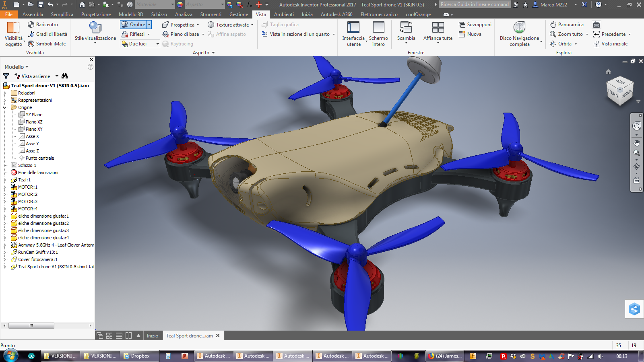Image resolution: width=644 pixels, height=362 pixels.
Task: Click the Scambia windows icon
Action: click(x=406, y=27)
